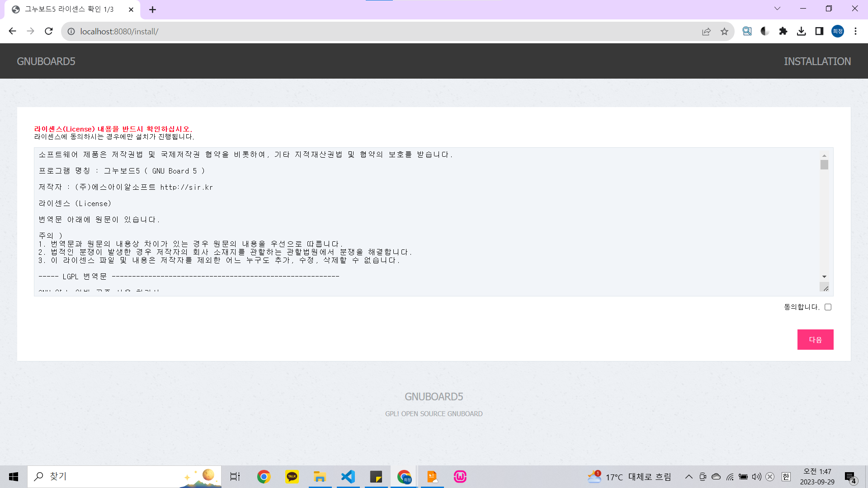This screenshot has height=488, width=868.
Task: Click GPL! OPEN SOURCE GNUBOARD footer text
Action: [x=434, y=414]
